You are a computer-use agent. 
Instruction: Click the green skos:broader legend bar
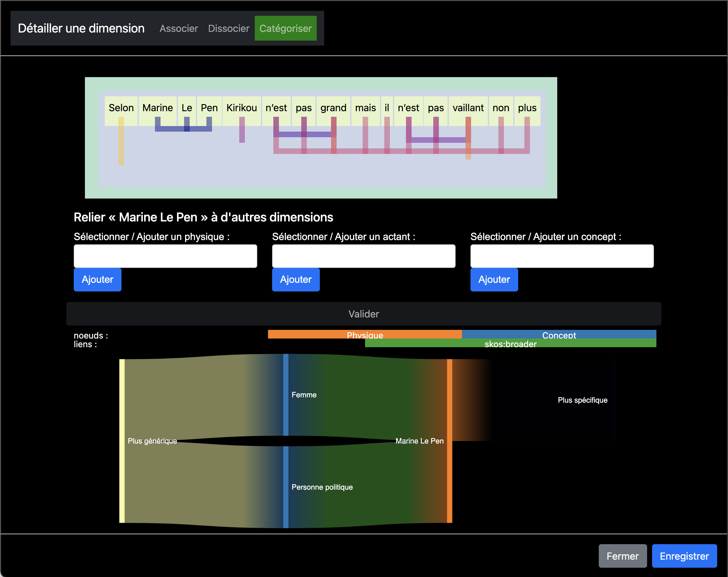point(510,343)
